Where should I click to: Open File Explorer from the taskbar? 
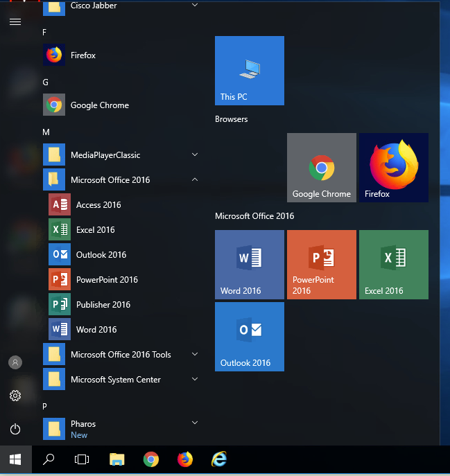click(x=117, y=459)
